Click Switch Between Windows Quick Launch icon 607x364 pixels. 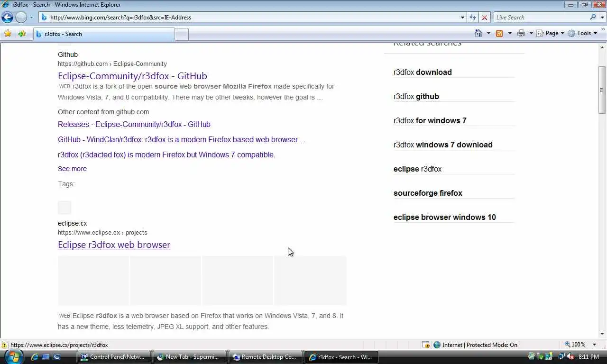pyautogui.click(x=56, y=357)
